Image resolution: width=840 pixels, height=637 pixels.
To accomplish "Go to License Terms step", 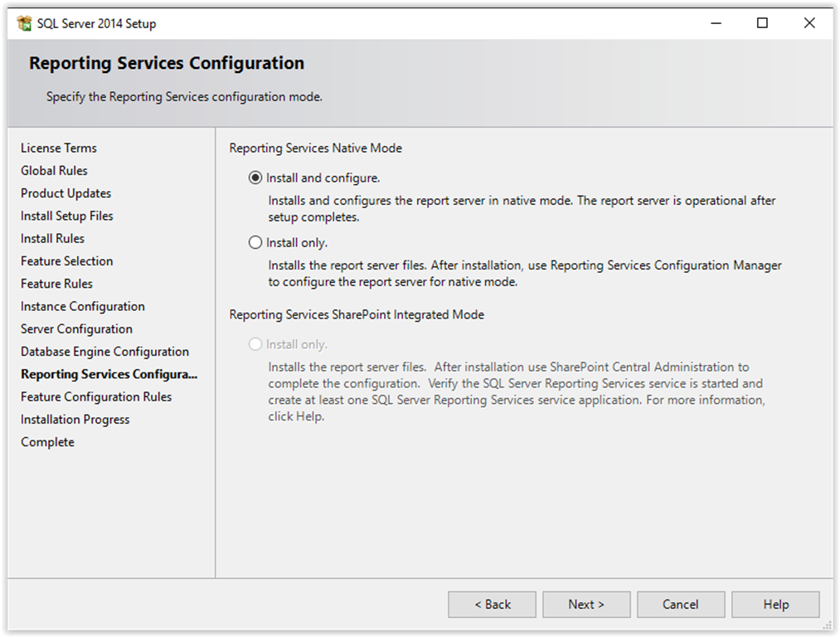I will (59, 148).
